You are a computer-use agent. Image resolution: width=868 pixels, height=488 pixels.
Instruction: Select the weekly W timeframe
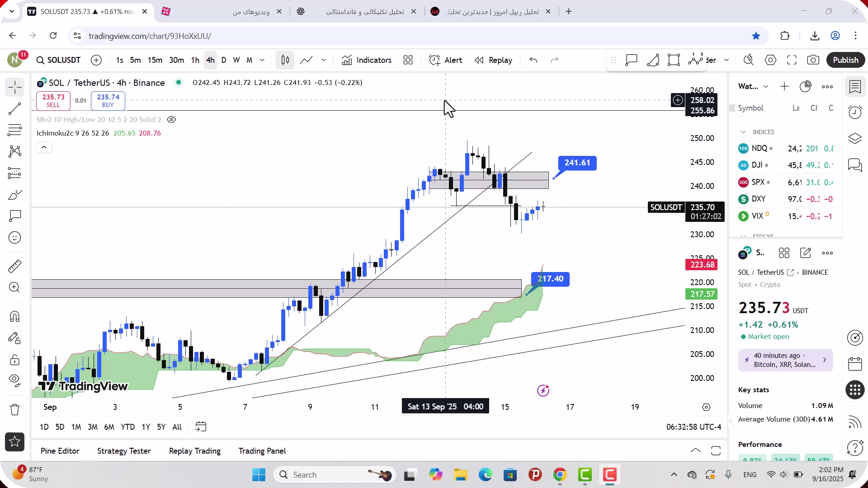236,60
